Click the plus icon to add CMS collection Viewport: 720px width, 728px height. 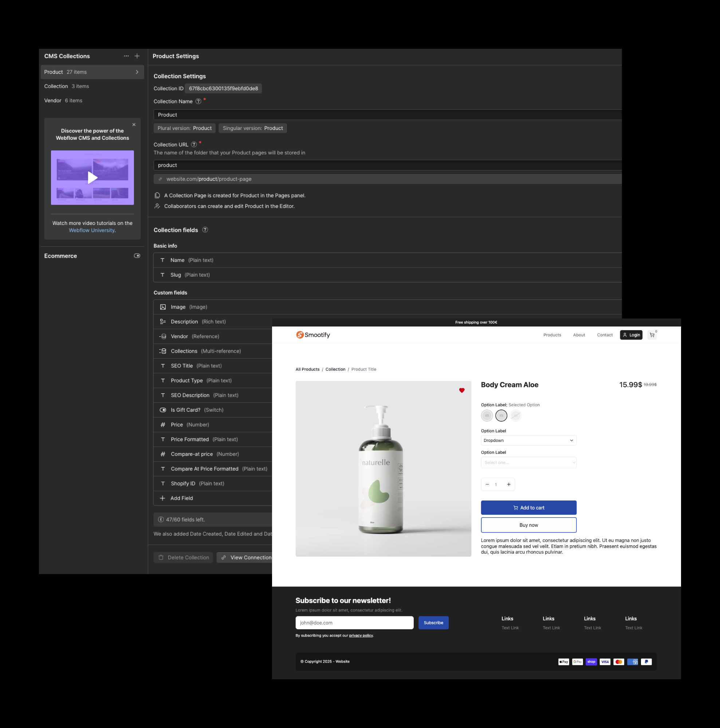(x=137, y=56)
